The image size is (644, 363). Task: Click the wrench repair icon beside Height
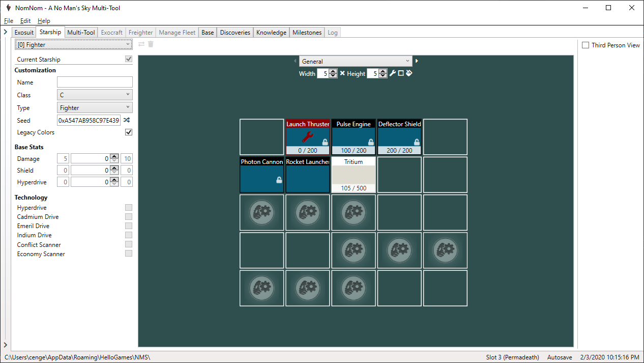pyautogui.click(x=392, y=73)
